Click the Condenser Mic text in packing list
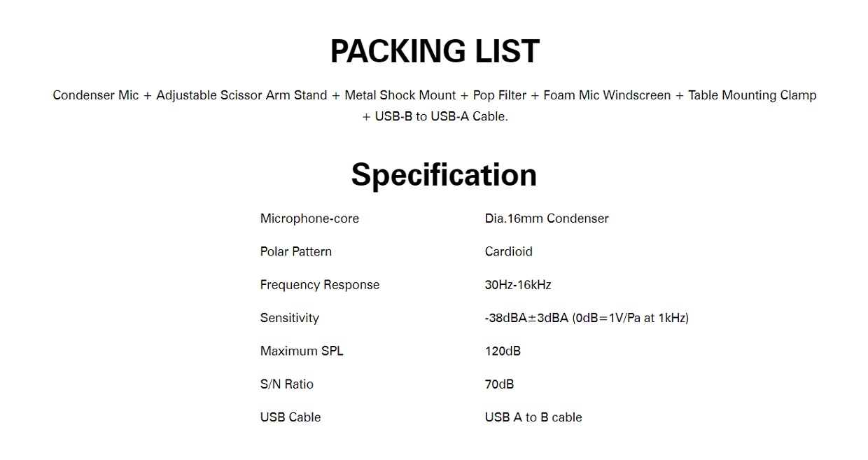This screenshot has width=868, height=460. point(96,95)
